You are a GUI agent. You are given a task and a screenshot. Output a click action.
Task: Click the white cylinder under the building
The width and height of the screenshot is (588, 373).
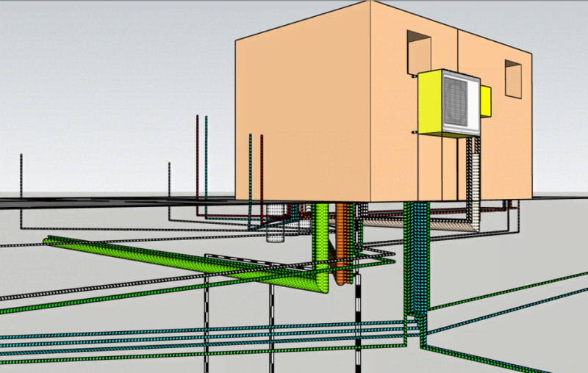point(275,224)
